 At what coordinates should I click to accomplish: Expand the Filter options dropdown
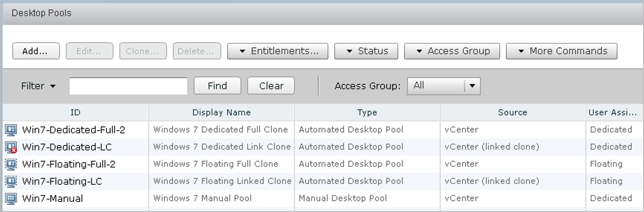[39, 86]
